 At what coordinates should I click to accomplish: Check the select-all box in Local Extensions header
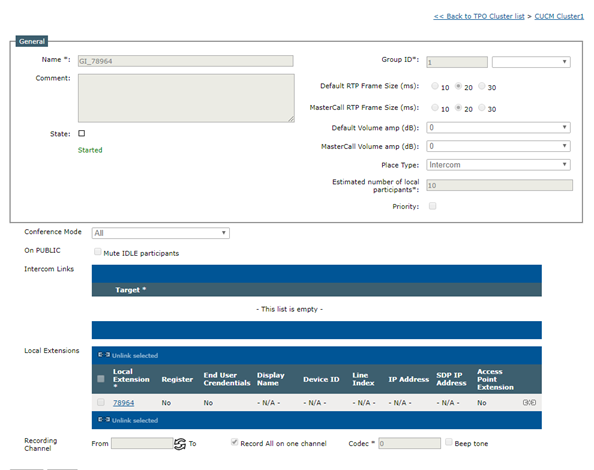(101, 379)
